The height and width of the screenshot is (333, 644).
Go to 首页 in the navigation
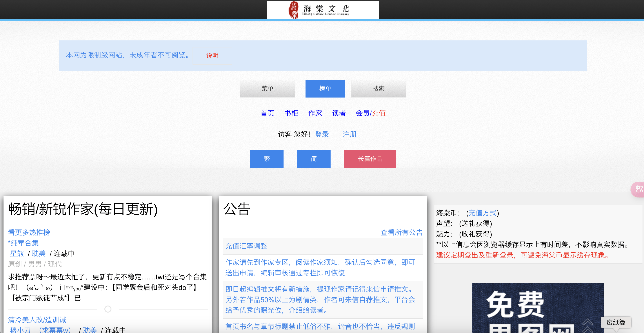[267, 113]
